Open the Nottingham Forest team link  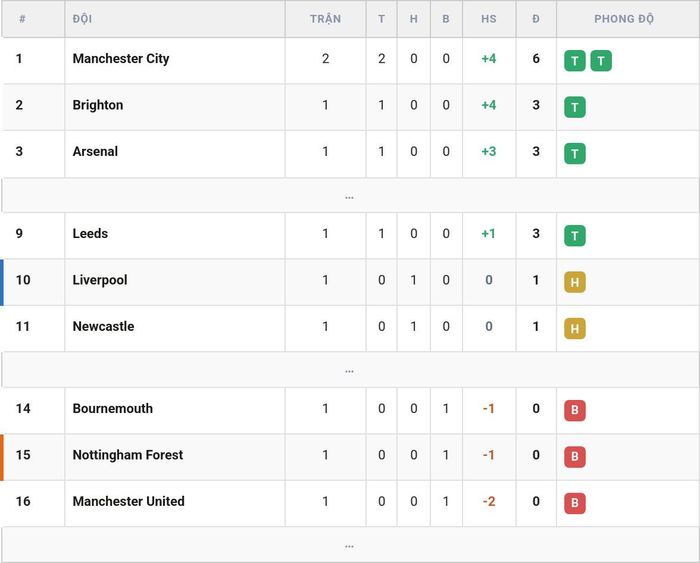(128, 455)
